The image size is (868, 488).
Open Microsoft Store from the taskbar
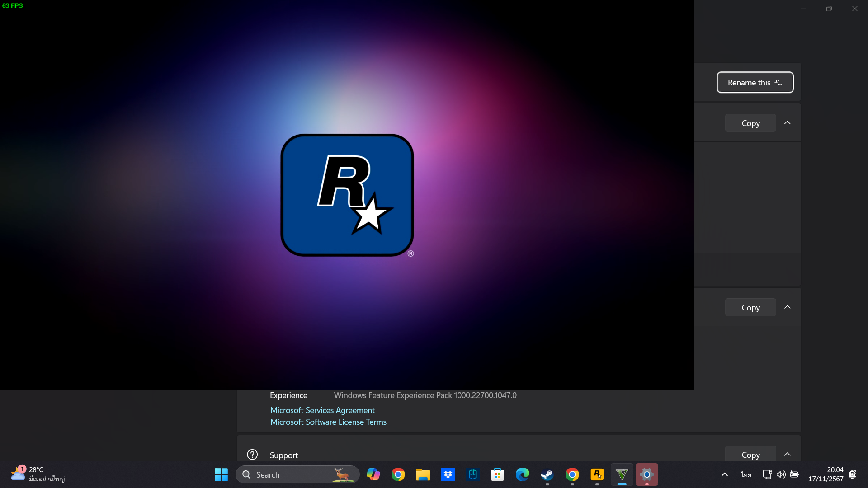click(498, 474)
